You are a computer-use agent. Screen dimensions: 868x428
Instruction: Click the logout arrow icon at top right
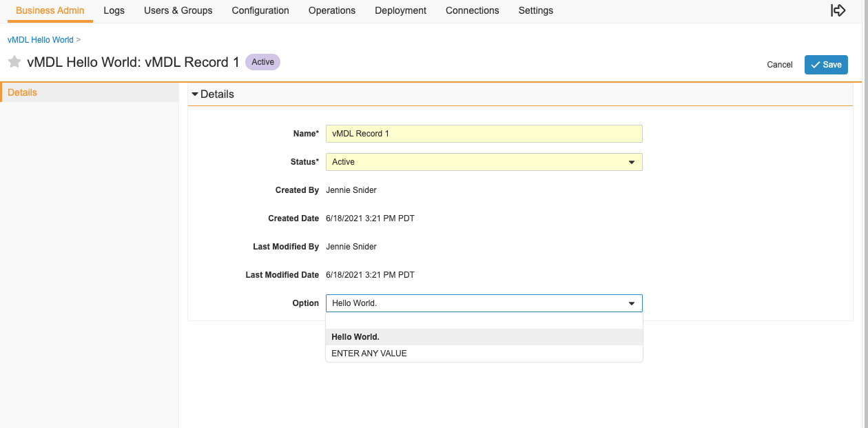click(838, 10)
